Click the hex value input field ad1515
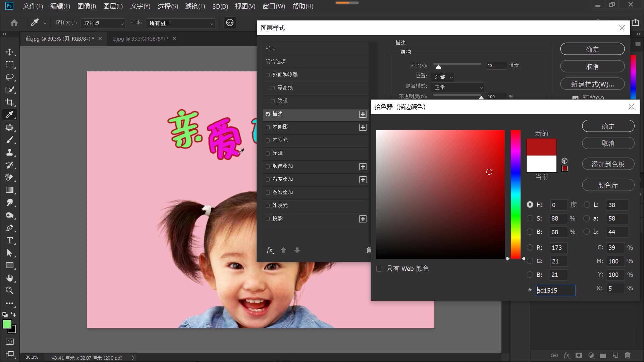Image resolution: width=644 pixels, height=362 pixels. [x=555, y=290]
